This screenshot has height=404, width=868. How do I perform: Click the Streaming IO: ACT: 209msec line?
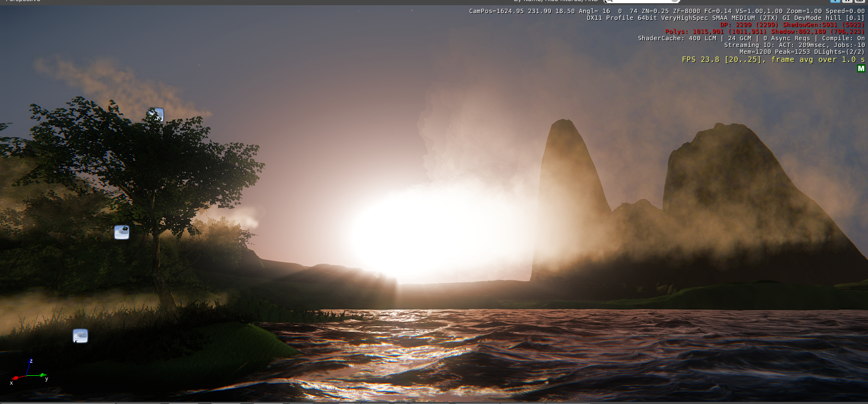tap(794, 45)
